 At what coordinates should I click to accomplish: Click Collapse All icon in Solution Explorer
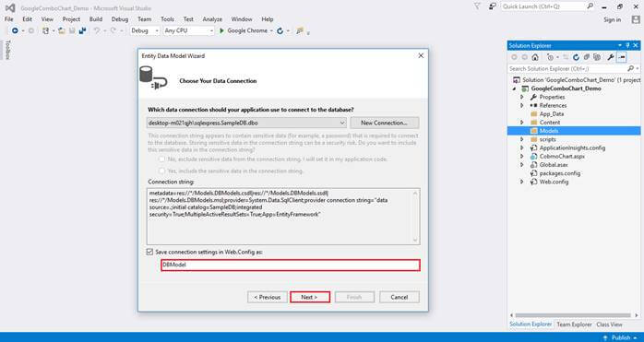pos(587,57)
